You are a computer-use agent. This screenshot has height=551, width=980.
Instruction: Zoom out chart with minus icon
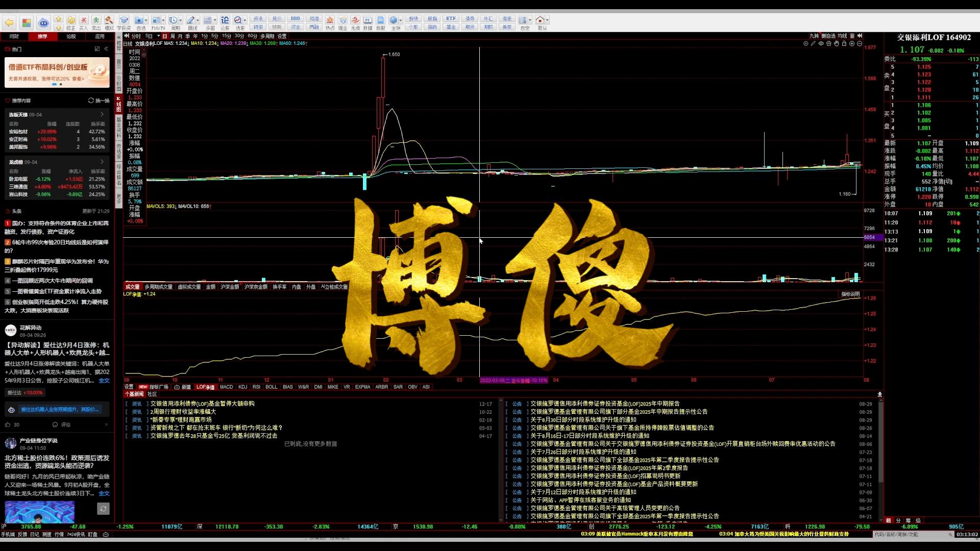pos(860,43)
